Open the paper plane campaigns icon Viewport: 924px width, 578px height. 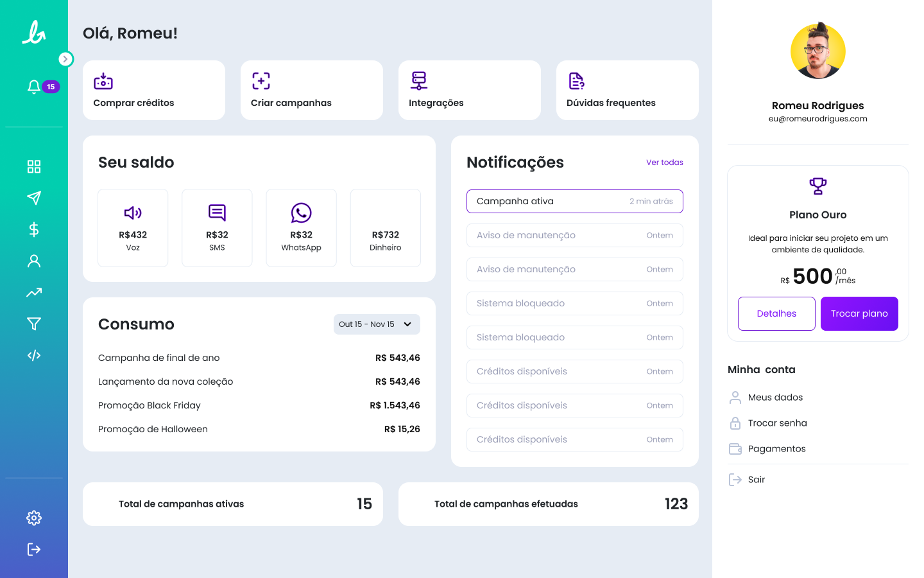34,198
